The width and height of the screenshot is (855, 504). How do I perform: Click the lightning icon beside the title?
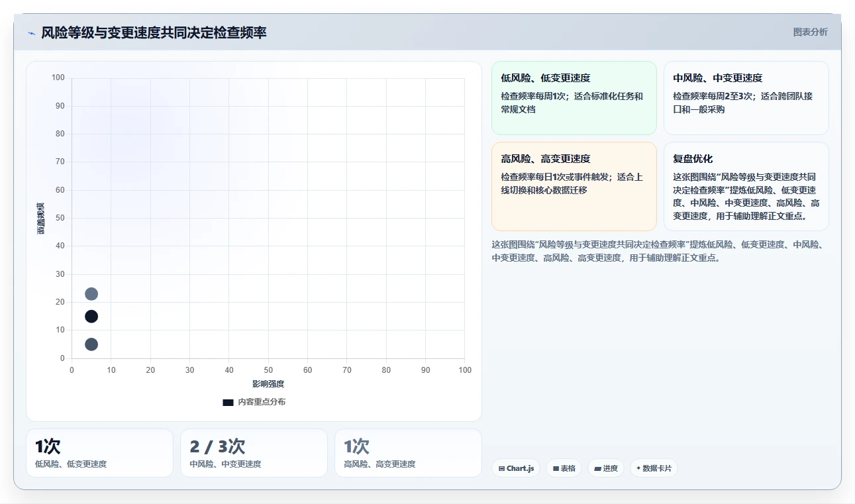(x=31, y=33)
